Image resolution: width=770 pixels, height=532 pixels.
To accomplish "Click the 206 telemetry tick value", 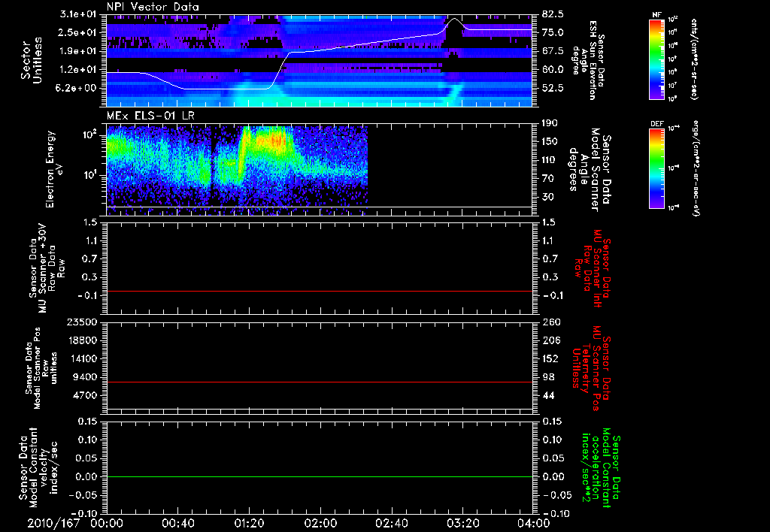I will coord(550,340).
